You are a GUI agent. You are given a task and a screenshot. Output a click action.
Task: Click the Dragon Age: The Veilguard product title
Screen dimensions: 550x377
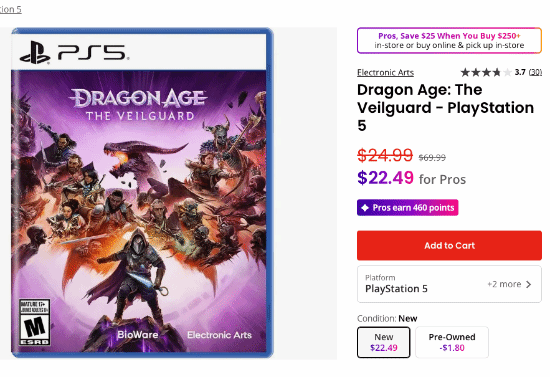pyautogui.click(x=445, y=108)
